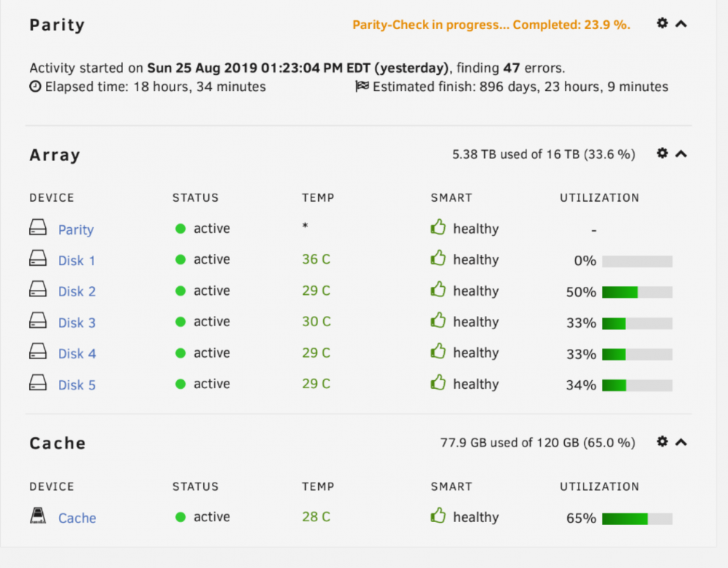Click the Disk 3 drive icon

(x=38, y=320)
